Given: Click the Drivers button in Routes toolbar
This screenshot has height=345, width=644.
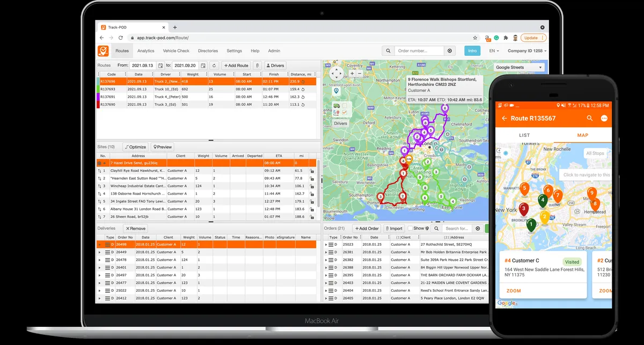Looking at the screenshot, I should (x=276, y=65).
